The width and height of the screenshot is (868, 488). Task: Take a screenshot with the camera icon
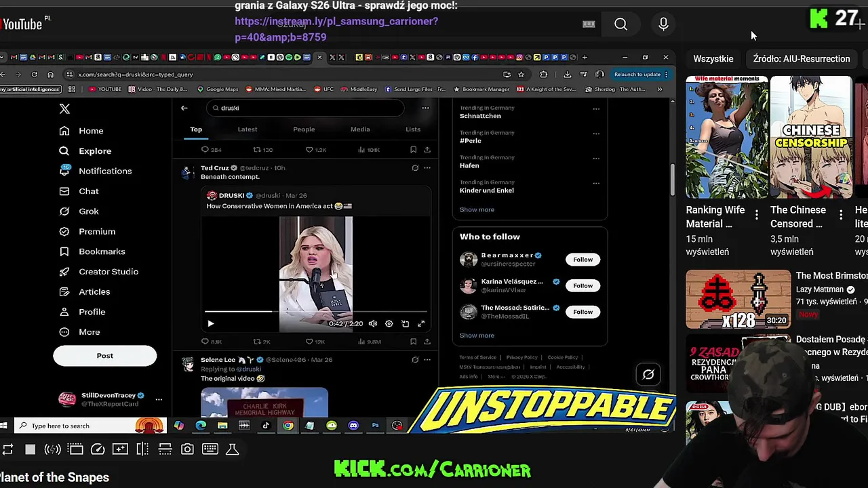(187, 449)
